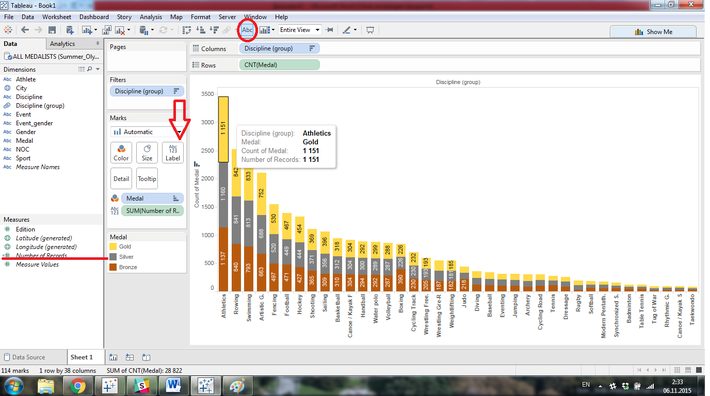The image size is (710, 396).
Task: Open the Analysis menu
Action: coord(151,17)
